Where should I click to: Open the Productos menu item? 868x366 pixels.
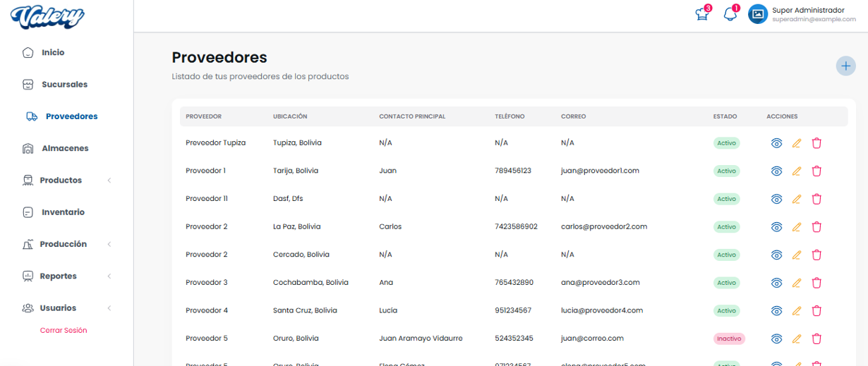tap(61, 181)
